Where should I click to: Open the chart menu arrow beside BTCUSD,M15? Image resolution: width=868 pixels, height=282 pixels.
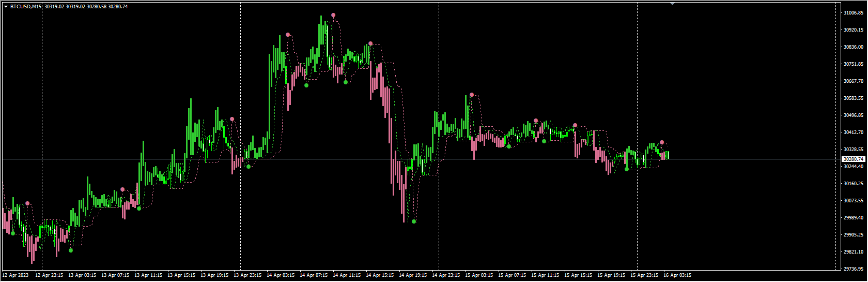pyautogui.click(x=6, y=7)
